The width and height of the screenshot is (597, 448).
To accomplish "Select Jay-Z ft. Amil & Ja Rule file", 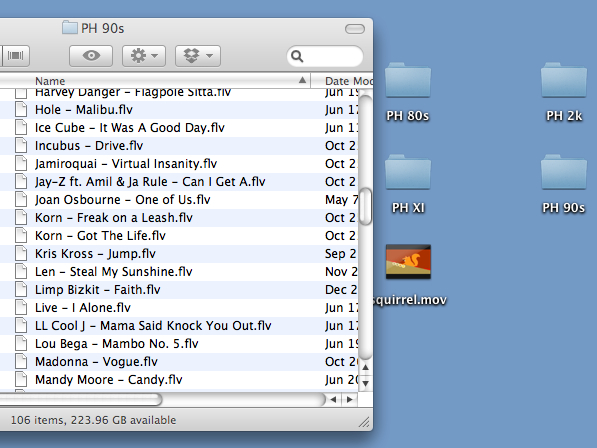I will (179, 182).
